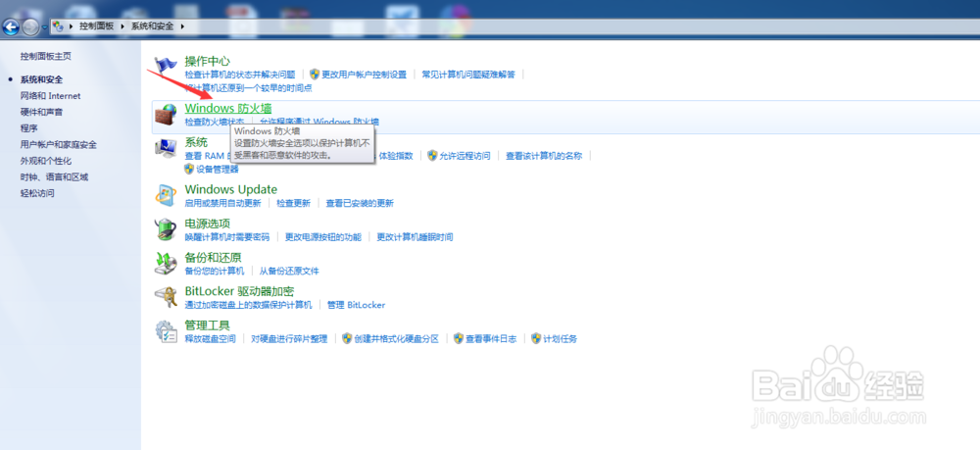Image resolution: width=980 pixels, height=450 pixels.
Task: Open 操作中心 heading link
Action: click(x=208, y=61)
